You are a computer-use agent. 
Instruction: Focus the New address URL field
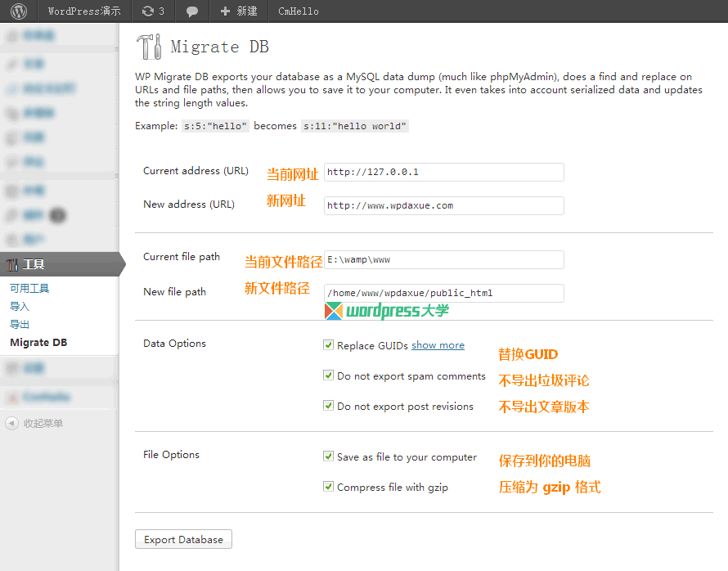point(444,205)
